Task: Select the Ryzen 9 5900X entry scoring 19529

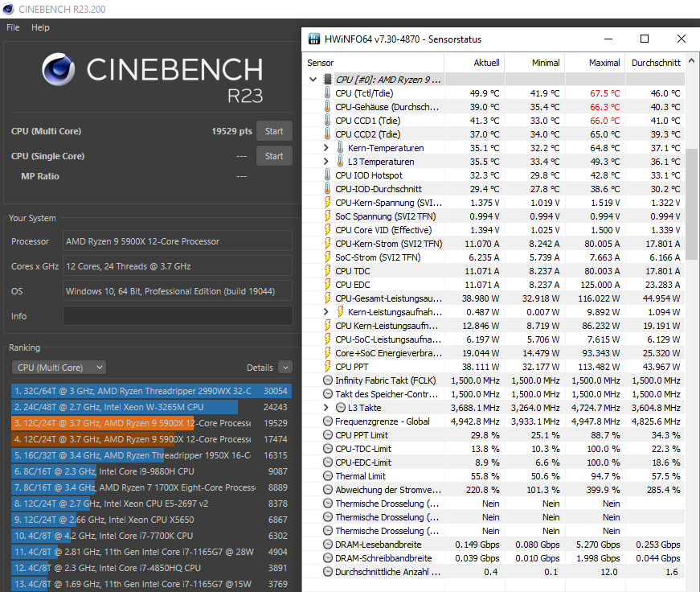Action: pos(151,423)
